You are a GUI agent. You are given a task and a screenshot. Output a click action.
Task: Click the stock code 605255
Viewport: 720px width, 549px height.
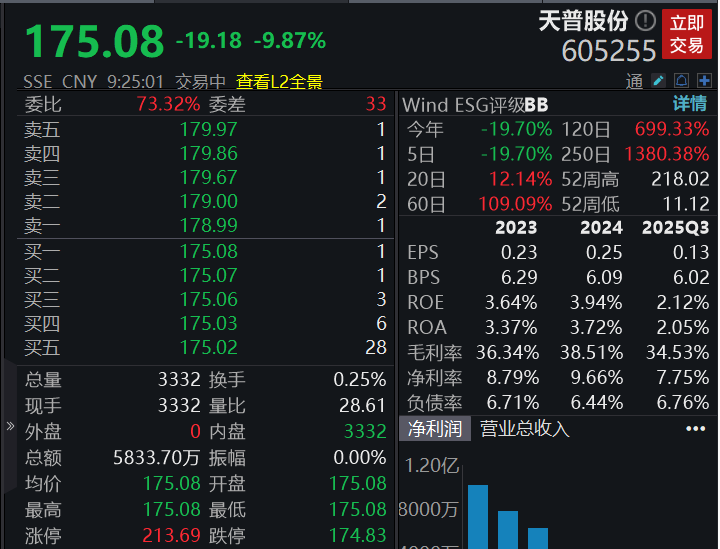coord(609,51)
